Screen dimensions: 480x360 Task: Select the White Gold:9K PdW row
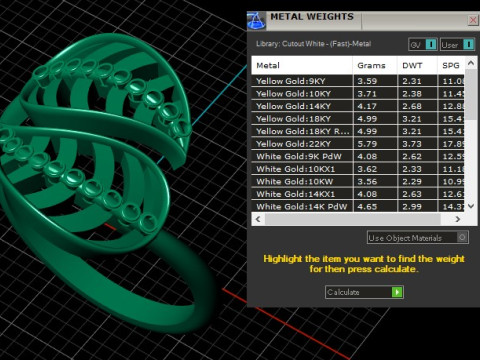point(358,156)
